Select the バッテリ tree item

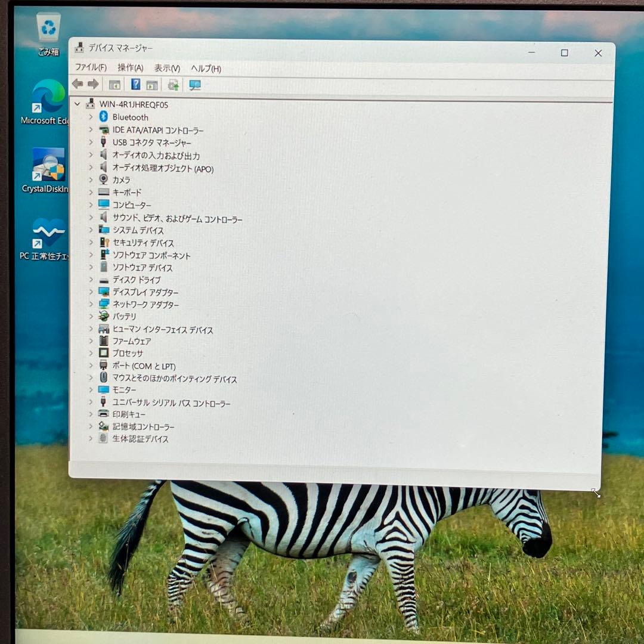coord(124,317)
